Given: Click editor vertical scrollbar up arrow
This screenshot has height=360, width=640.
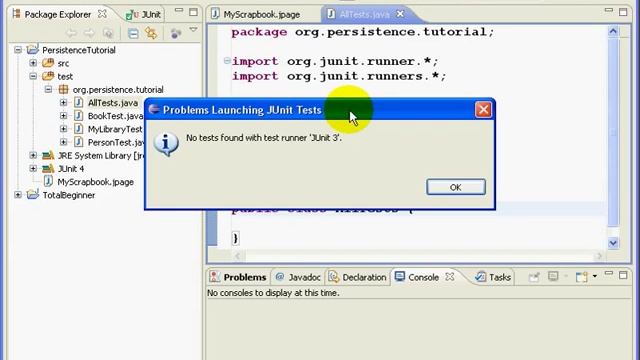Looking at the screenshot, I should click(613, 31).
